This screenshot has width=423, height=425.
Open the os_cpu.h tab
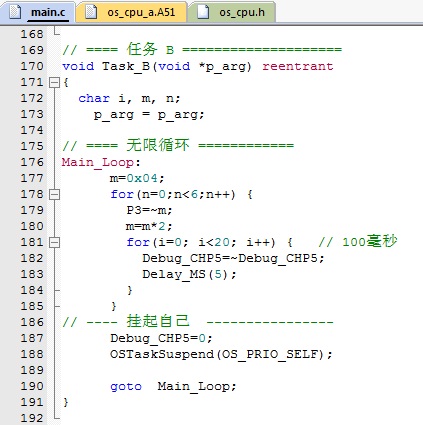(x=232, y=12)
